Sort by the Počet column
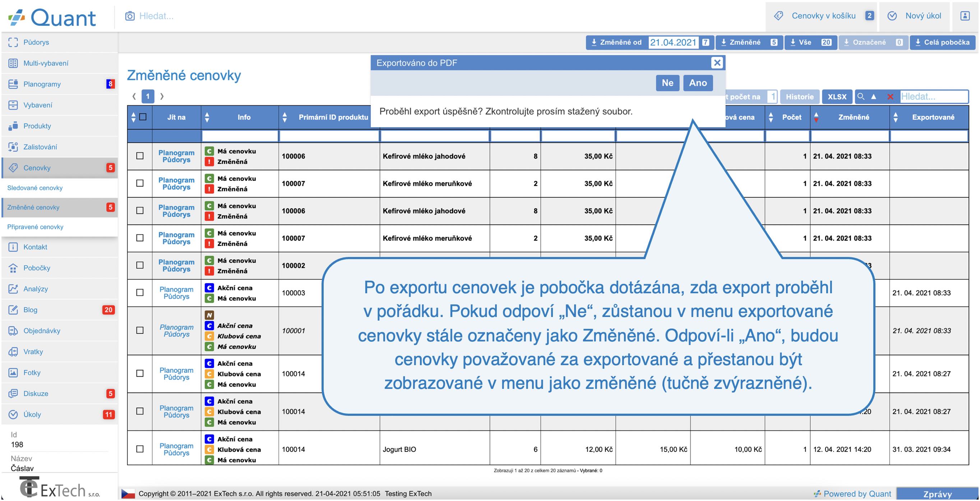980x501 pixels. pyautogui.click(x=771, y=117)
